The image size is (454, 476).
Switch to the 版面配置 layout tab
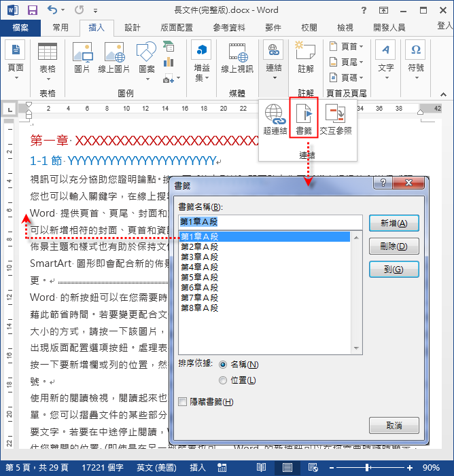coord(177,28)
